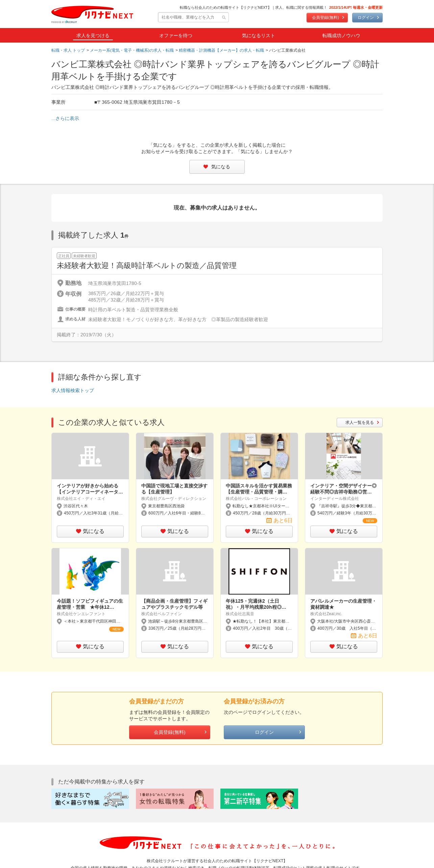Image resolution: width=434 pixels, height=868 pixels.
Task: Open job 中国語で現地工場と直接交渉する title
Action: tap(174, 489)
